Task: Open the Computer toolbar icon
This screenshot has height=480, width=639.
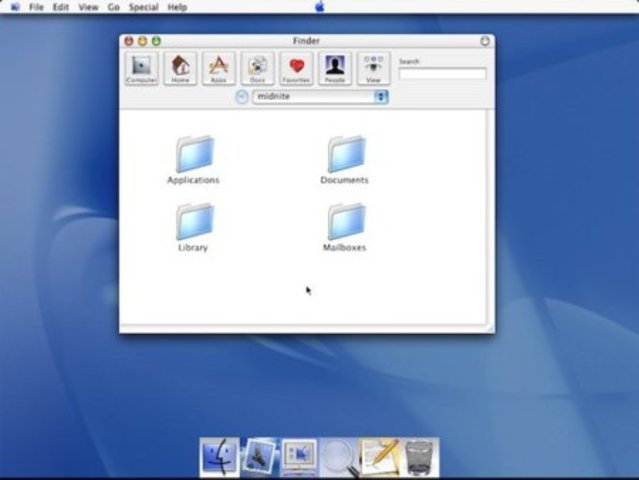Action: 141,68
